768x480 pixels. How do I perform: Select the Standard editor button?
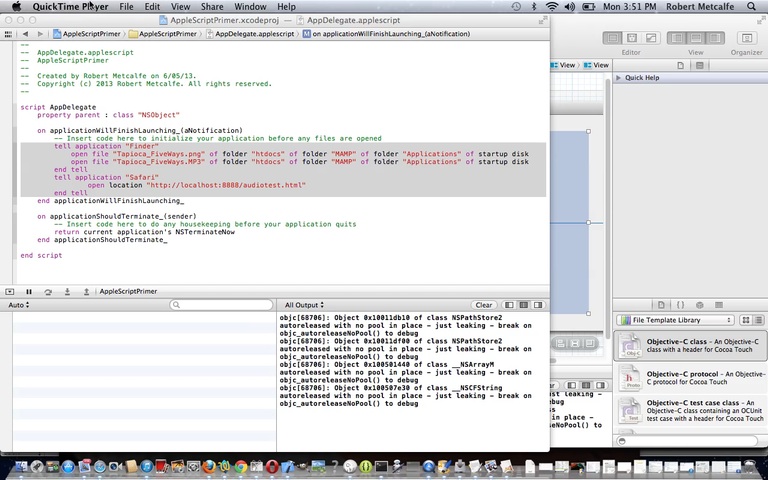(613, 38)
